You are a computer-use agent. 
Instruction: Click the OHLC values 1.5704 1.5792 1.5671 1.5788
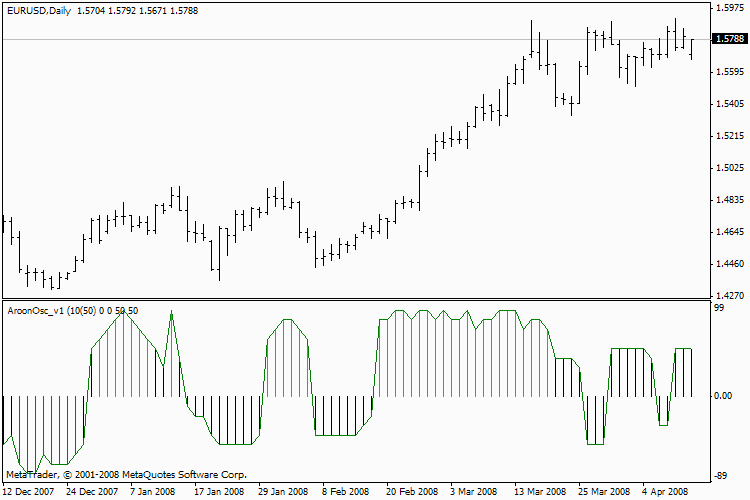pyautogui.click(x=137, y=11)
